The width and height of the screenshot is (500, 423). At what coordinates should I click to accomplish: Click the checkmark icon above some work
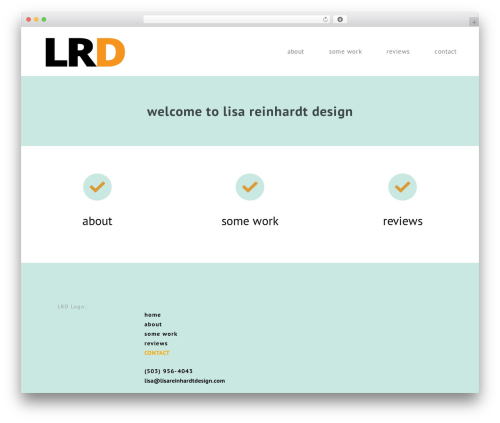pos(250,187)
